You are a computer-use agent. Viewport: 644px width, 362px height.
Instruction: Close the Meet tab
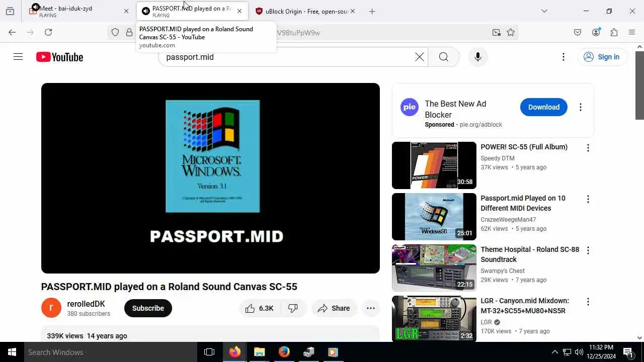pos(126,11)
